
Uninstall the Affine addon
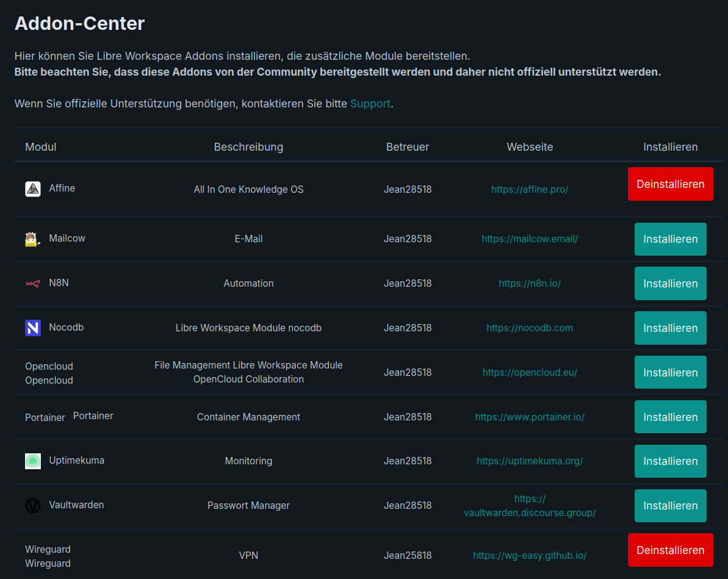[670, 184]
